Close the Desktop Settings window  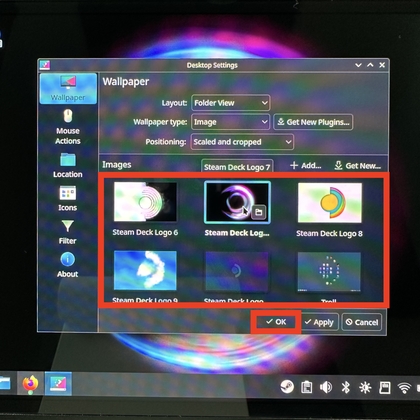click(x=382, y=65)
